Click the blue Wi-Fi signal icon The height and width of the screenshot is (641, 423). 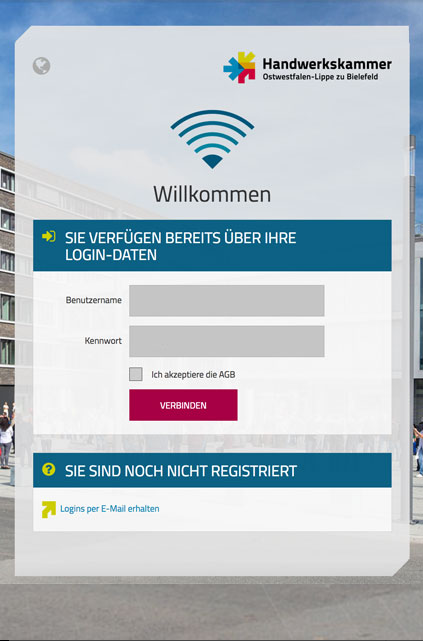pos(212,139)
